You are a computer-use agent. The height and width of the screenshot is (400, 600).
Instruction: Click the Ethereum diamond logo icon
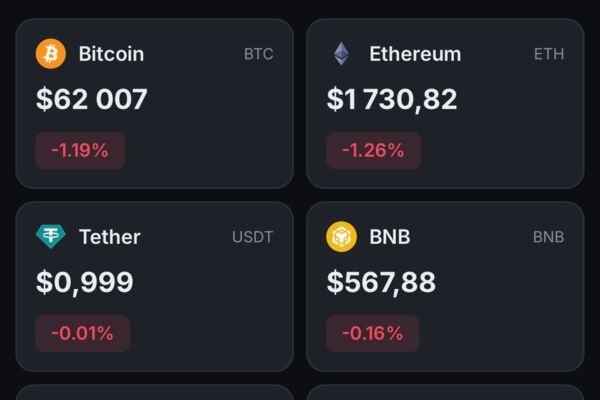coord(342,54)
